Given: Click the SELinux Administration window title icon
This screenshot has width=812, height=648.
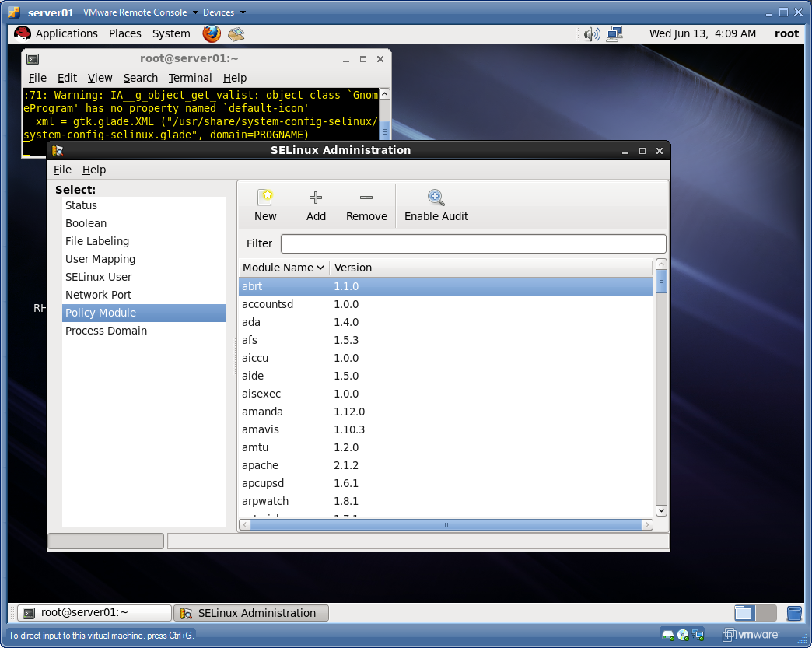Looking at the screenshot, I should 58,151.
